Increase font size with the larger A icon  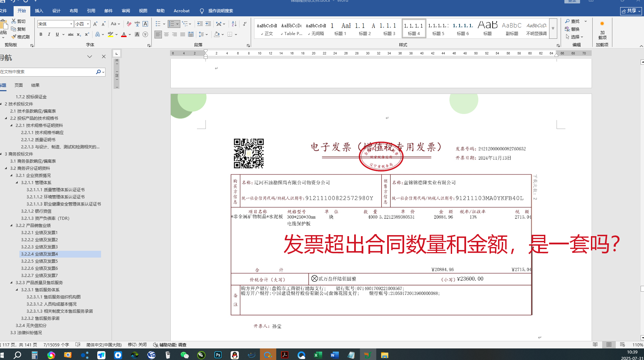(x=95, y=24)
